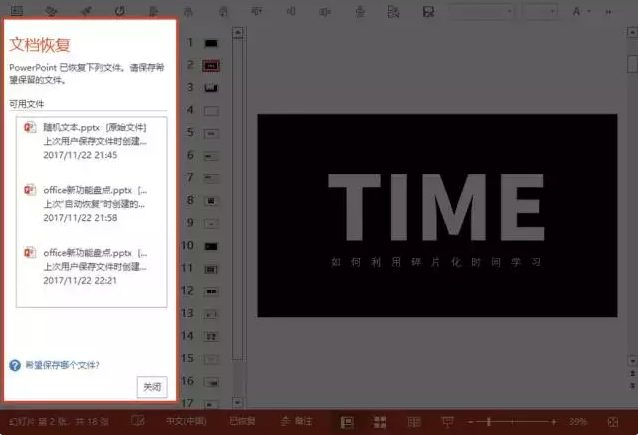Click the slide thumbnail panel scrollbar
Image resolution: width=638 pixels, height=435 pixels.
coord(237,200)
